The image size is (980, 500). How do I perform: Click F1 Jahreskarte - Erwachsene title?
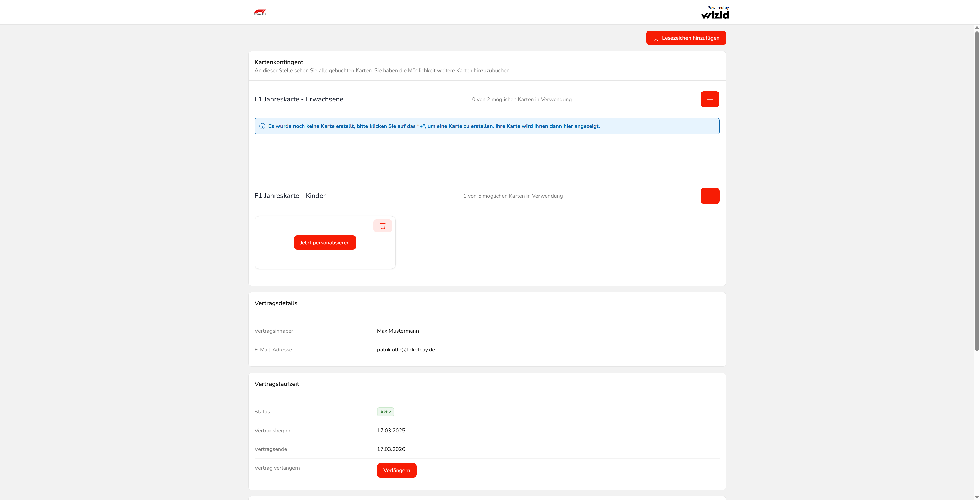[299, 99]
